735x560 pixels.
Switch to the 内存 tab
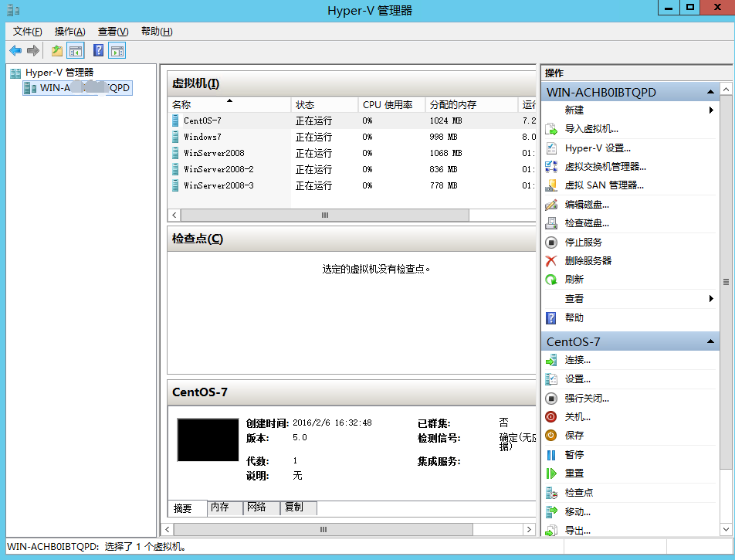(x=225, y=507)
